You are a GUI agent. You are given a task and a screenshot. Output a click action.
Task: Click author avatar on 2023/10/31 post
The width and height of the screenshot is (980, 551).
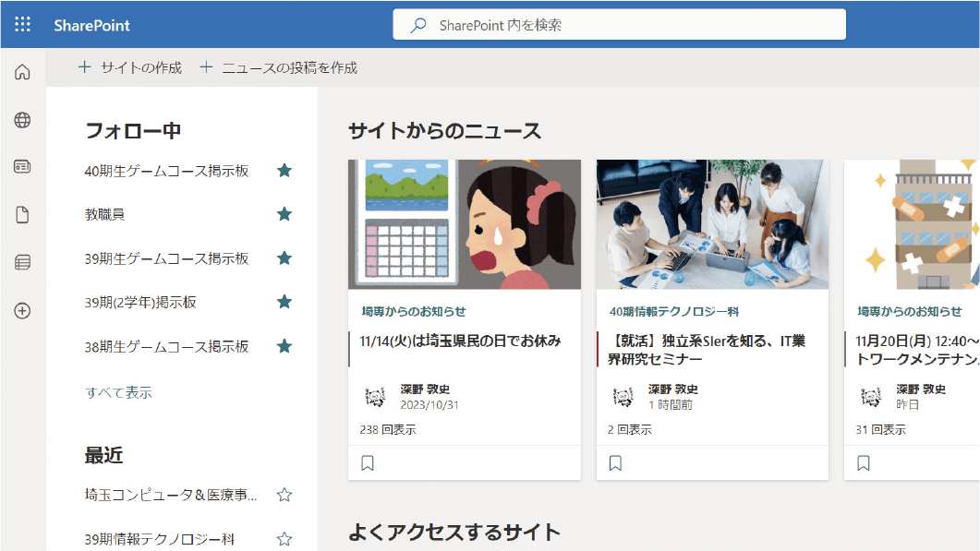(375, 396)
